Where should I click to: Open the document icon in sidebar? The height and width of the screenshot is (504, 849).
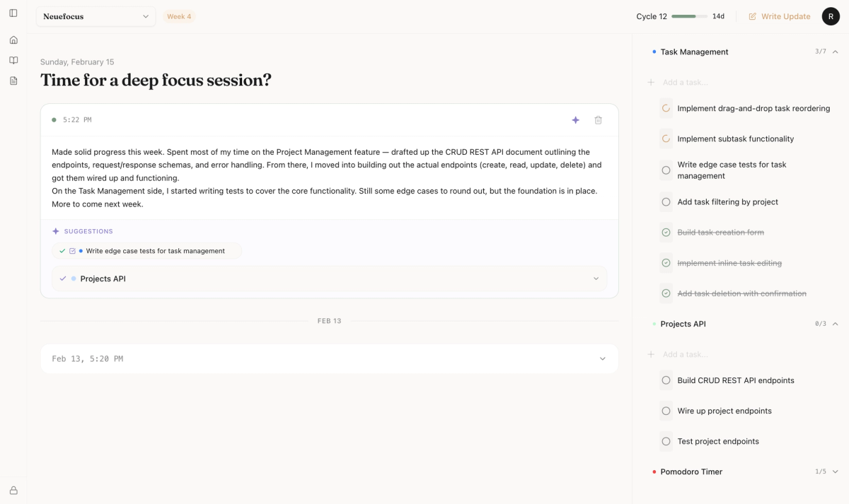tap(13, 81)
